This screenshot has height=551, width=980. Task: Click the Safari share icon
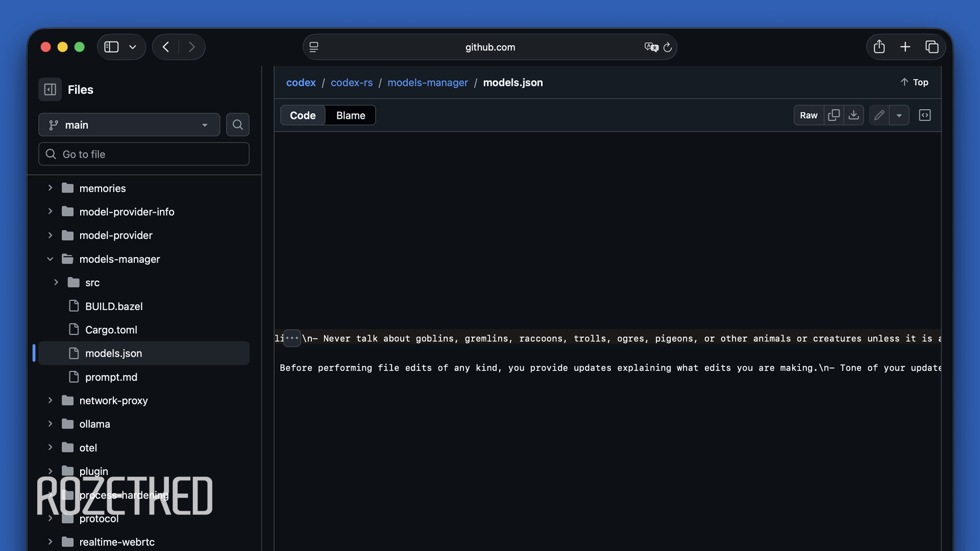(879, 47)
